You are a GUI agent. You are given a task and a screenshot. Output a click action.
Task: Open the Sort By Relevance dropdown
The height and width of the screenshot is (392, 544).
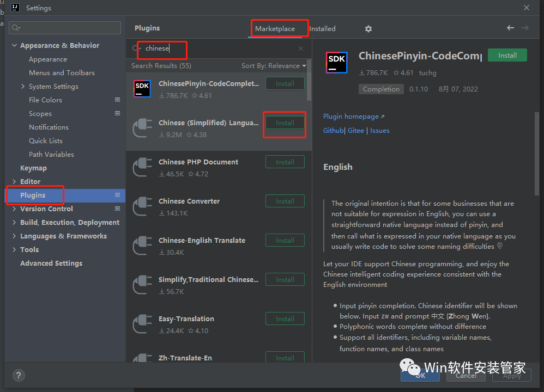point(274,66)
